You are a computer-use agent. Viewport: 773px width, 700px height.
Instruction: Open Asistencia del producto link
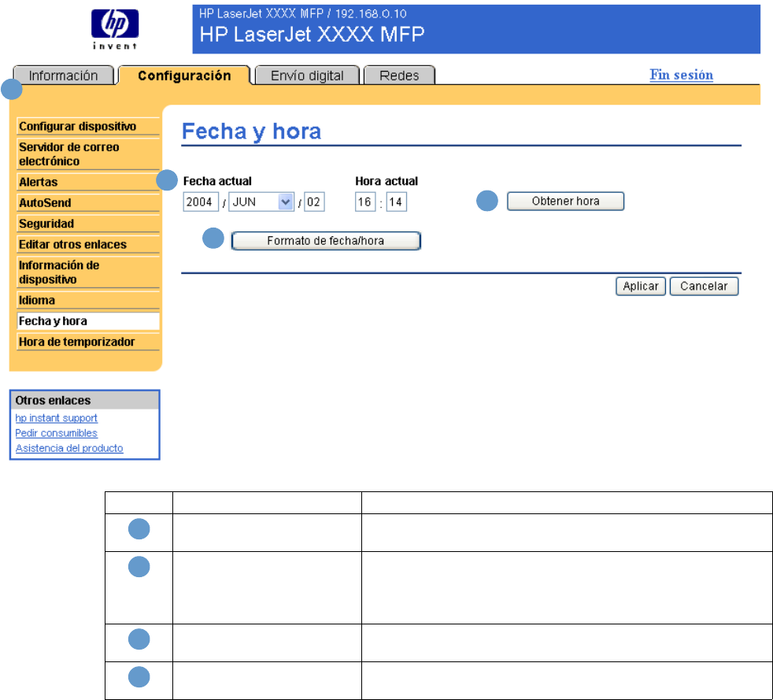tap(69, 448)
